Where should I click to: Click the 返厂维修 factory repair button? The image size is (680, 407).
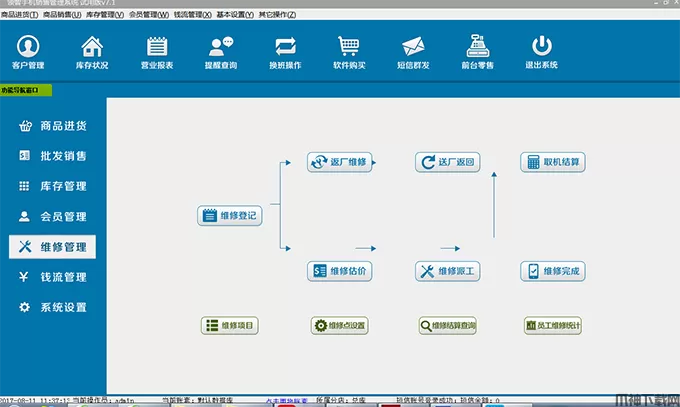340,162
